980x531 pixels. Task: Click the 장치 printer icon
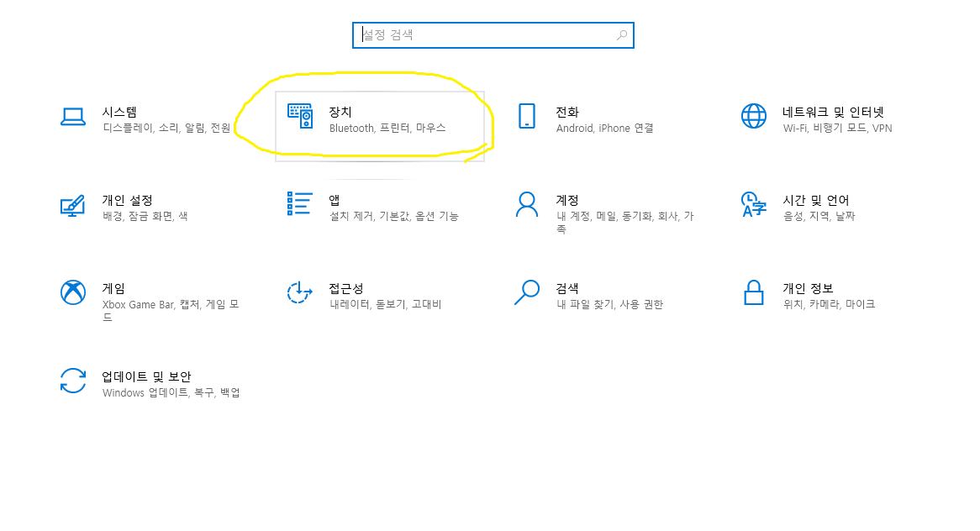coord(298,118)
